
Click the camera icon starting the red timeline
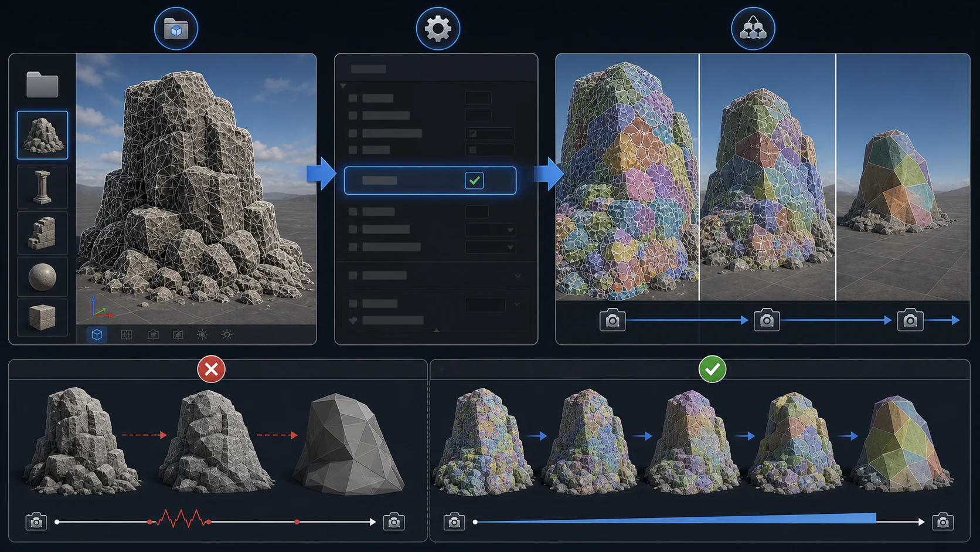[36, 521]
